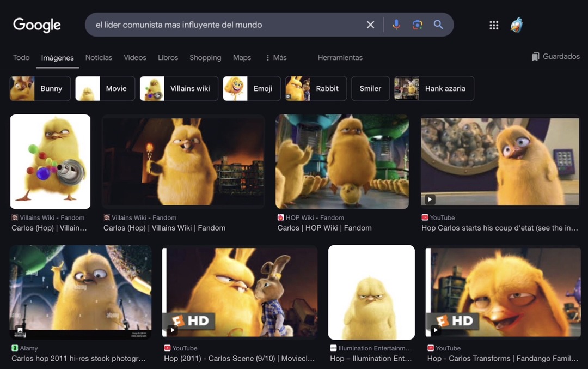Switch to the Todo tab
The image size is (588, 369).
pos(21,58)
